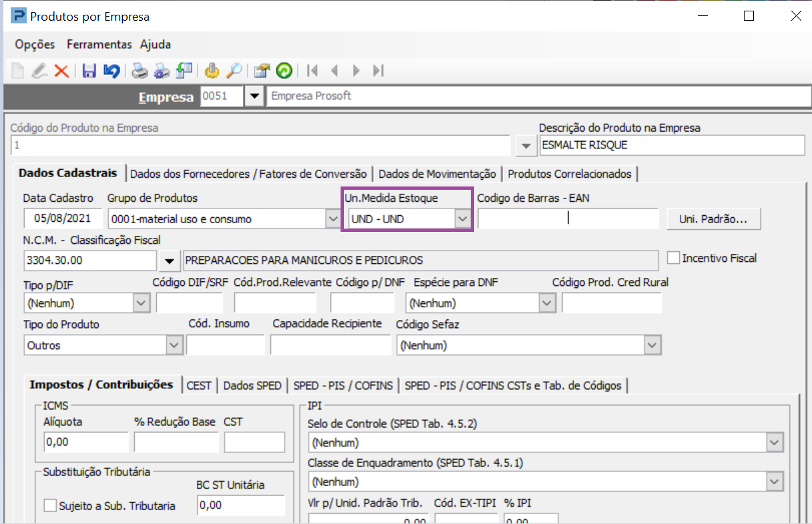Open the Ajuda menu

click(x=156, y=45)
